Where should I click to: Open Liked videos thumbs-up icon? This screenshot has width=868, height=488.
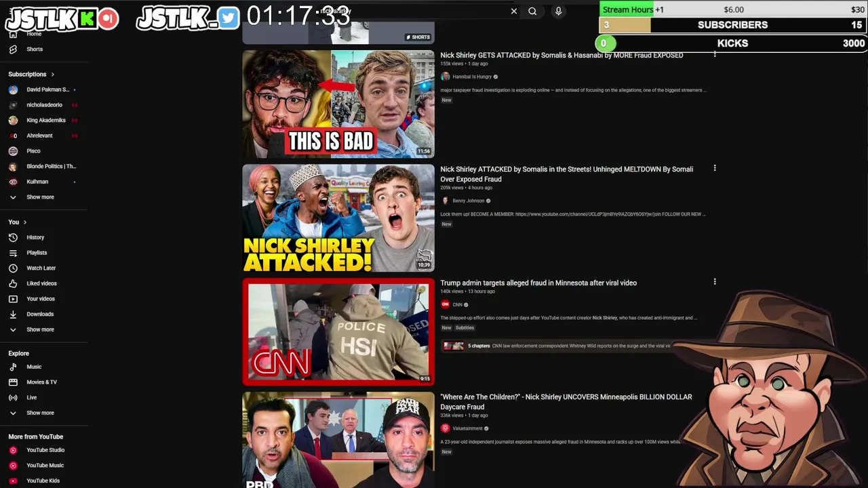coord(13,283)
